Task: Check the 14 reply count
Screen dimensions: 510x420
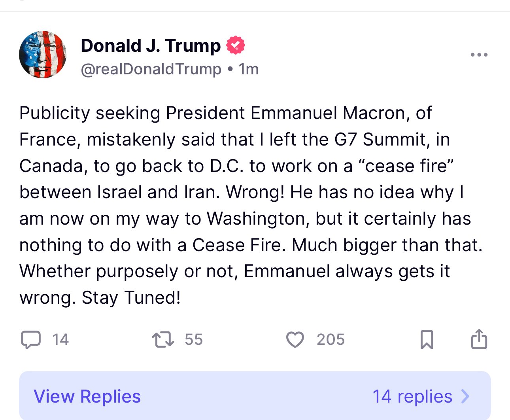Action: 60,339
